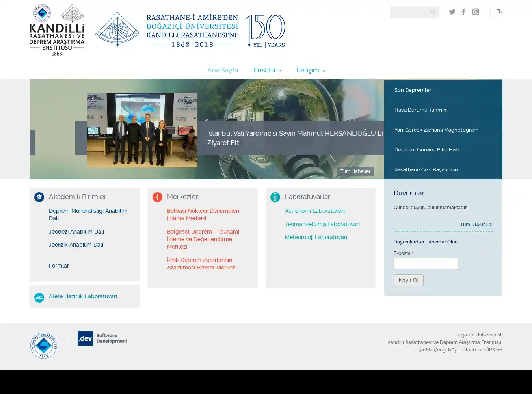This screenshot has width=532, height=394.
Task: Click '34684 Çengelköy – İstanbul/TÜRKİYE' address text
Action: (x=461, y=350)
